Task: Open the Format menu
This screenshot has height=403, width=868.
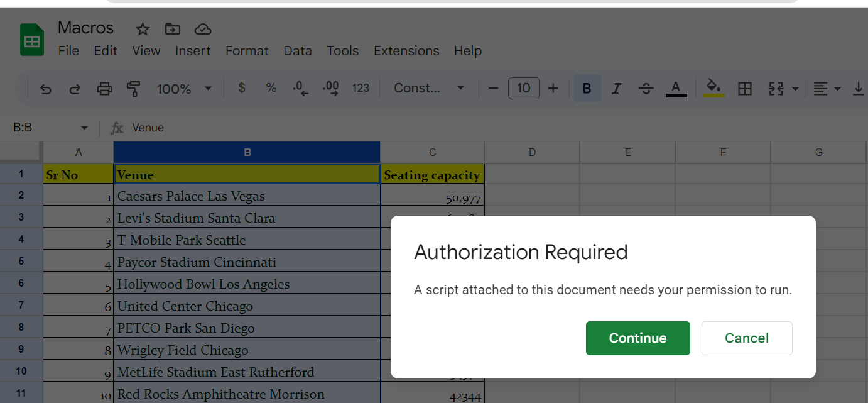Action: point(247,51)
